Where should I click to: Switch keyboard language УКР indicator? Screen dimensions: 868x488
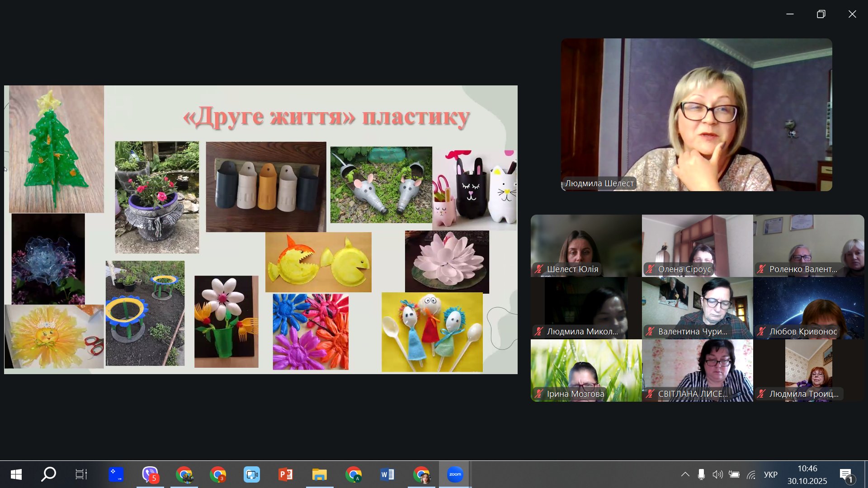tap(770, 474)
